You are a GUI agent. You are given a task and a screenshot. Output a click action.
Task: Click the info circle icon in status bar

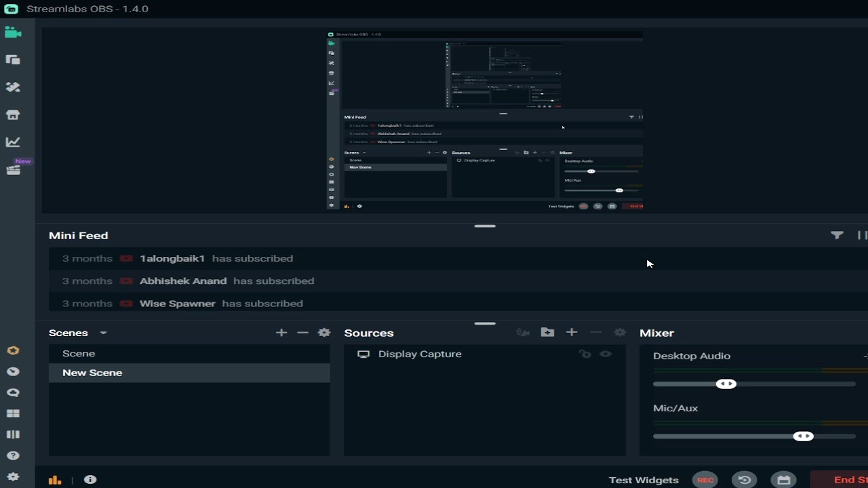pos(90,480)
